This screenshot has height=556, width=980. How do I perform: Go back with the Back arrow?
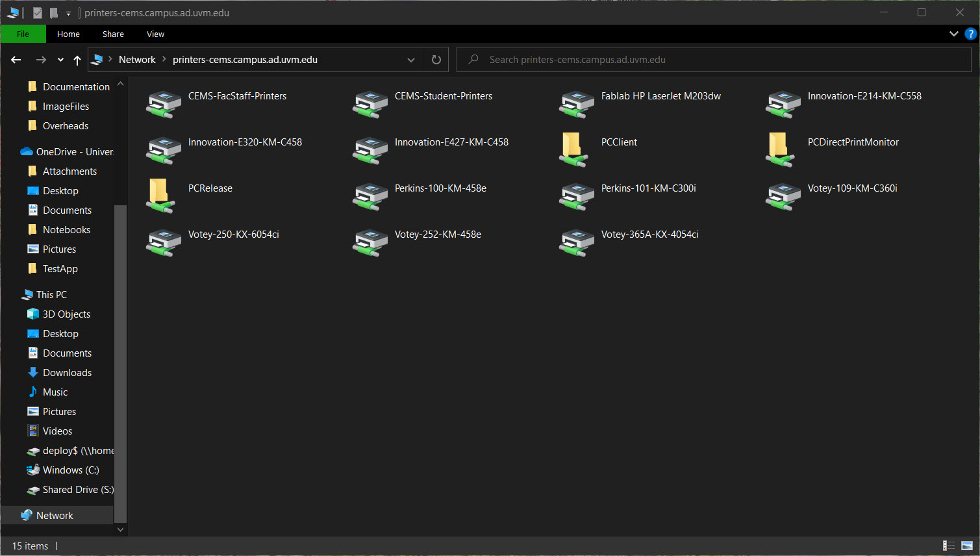(16, 60)
